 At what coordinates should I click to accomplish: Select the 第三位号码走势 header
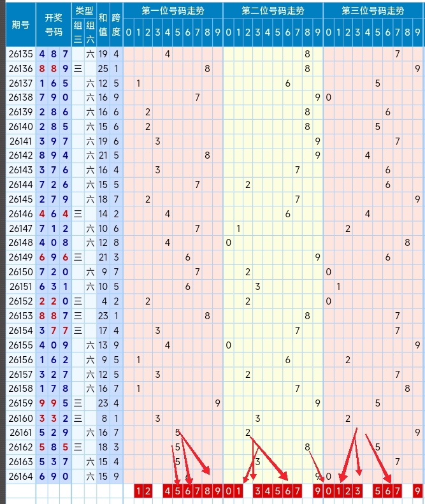373,11
